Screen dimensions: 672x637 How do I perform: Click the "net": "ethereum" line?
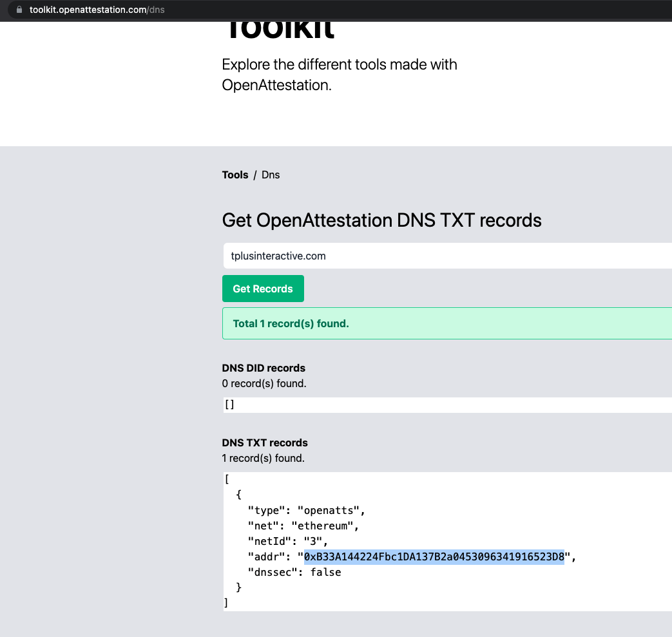[303, 526]
